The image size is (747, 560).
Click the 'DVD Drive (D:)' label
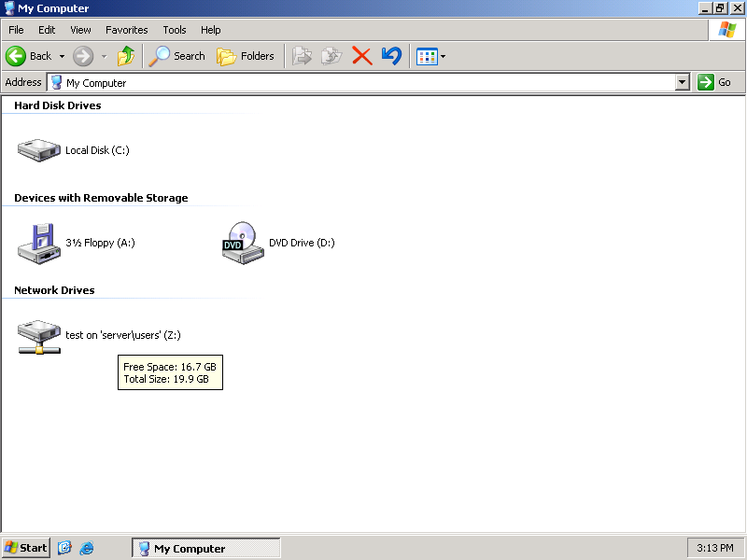click(302, 243)
